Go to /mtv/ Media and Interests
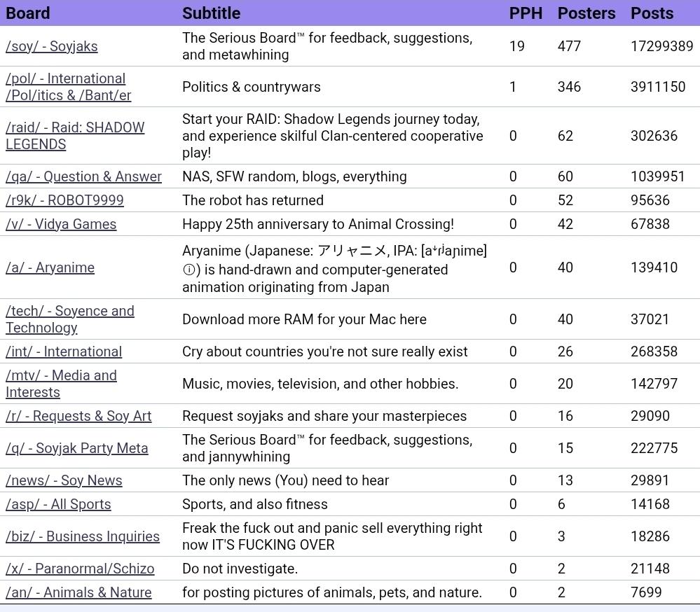The height and width of the screenshot is (612, 700). pos(61,384)
